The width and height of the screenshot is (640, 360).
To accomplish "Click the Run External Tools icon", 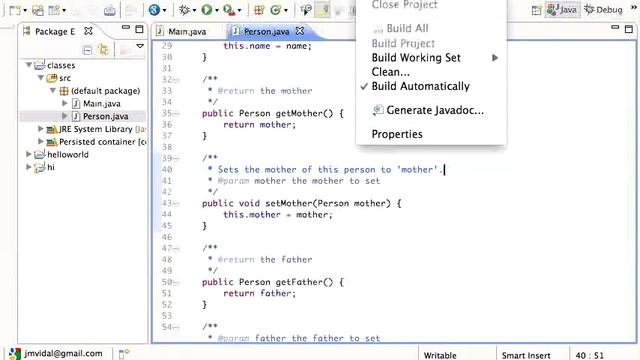I will (229, 9).
